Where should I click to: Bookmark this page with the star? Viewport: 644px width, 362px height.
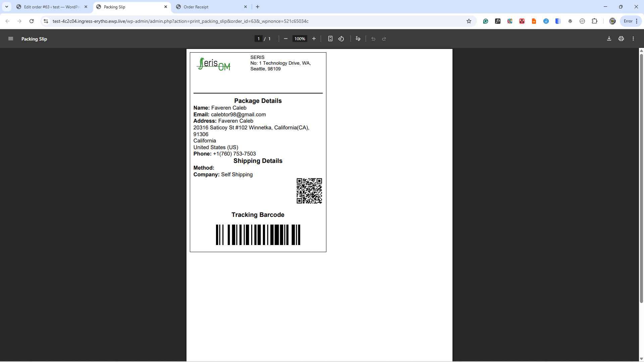(x=469, y=21)
